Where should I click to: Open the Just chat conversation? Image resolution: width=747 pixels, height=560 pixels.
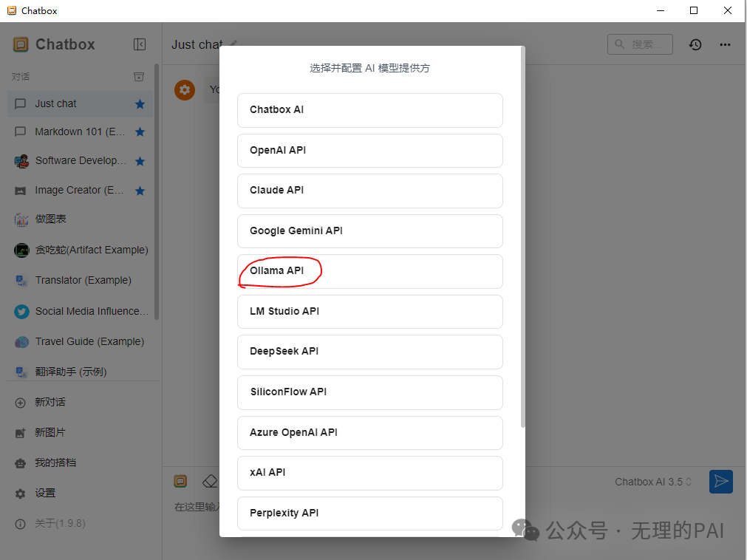[80, 104]
